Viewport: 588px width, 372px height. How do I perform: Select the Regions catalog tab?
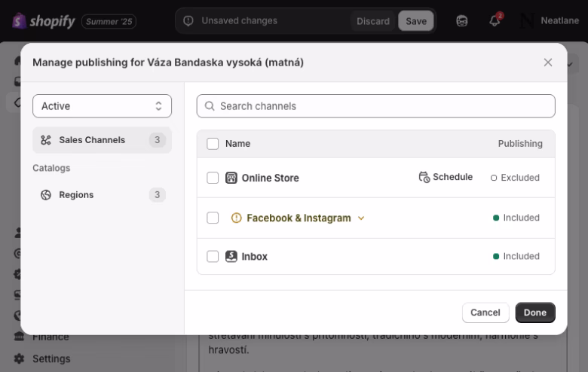pos(102,195)
